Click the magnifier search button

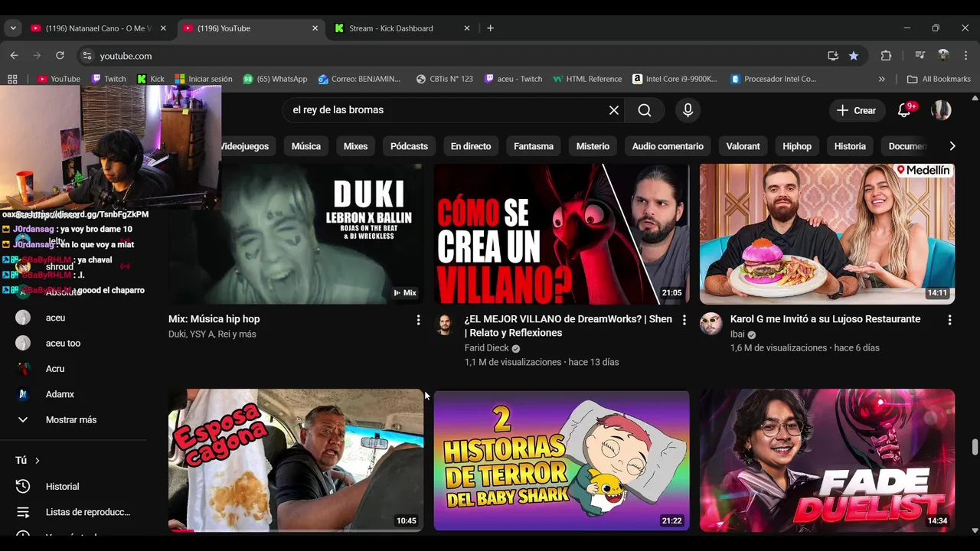pos(645,110)
